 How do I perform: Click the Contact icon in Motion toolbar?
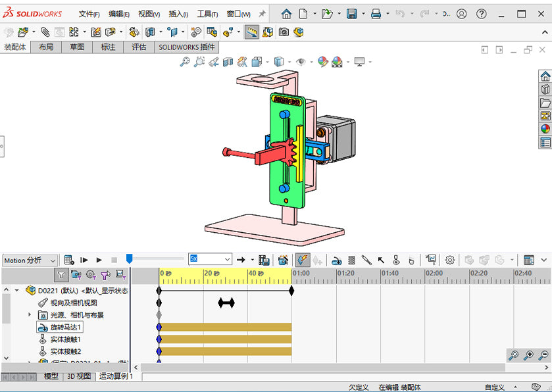(x=396, y=260)
